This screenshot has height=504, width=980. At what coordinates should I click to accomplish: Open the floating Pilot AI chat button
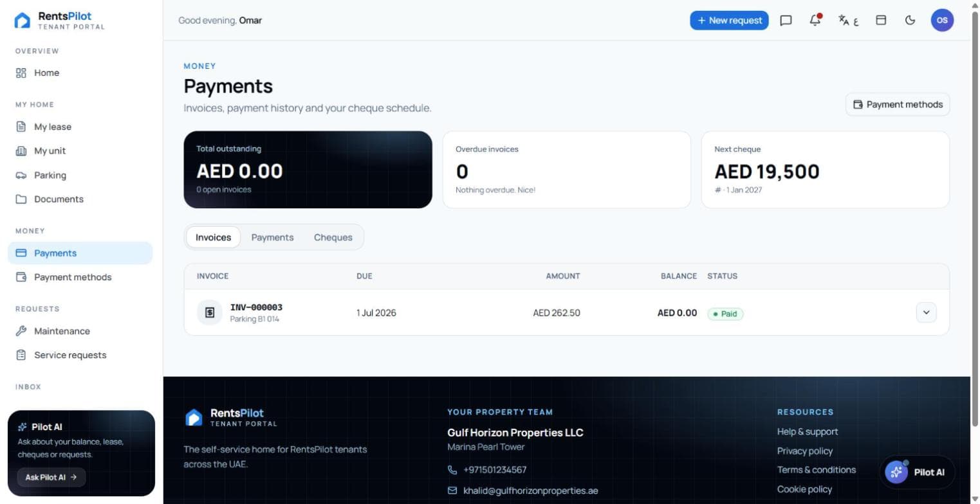pyautogui.click(x=917, y=472)
